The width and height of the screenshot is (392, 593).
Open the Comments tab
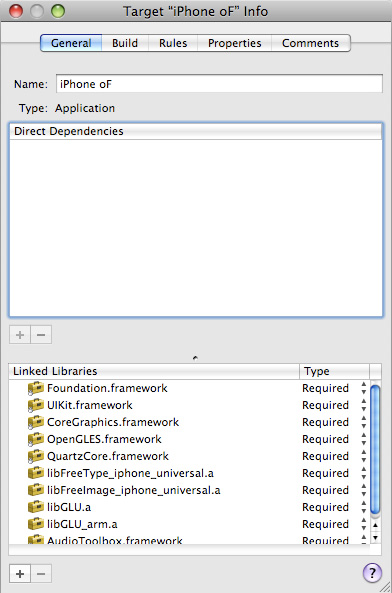[x=310, y=43]
